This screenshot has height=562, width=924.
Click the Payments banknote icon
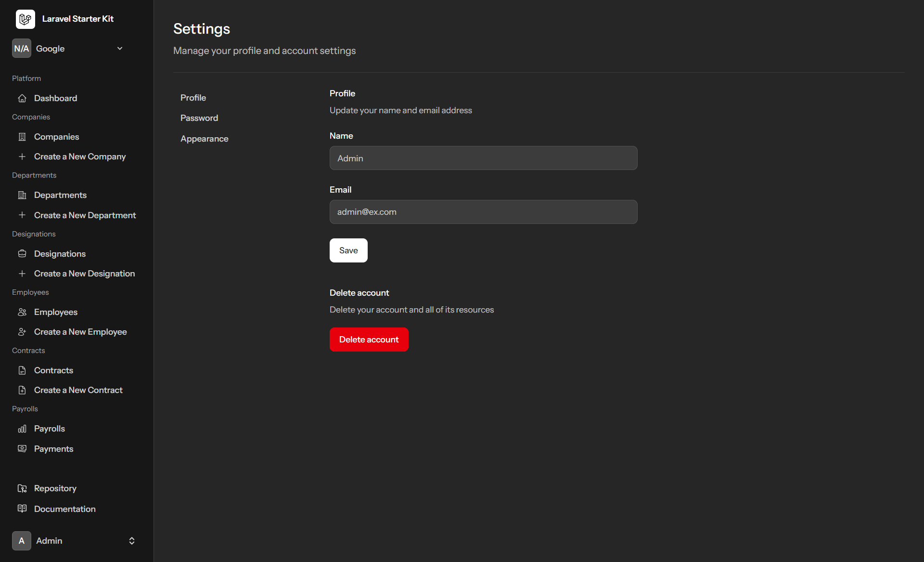pyautogui.click(x=22, y=449)
